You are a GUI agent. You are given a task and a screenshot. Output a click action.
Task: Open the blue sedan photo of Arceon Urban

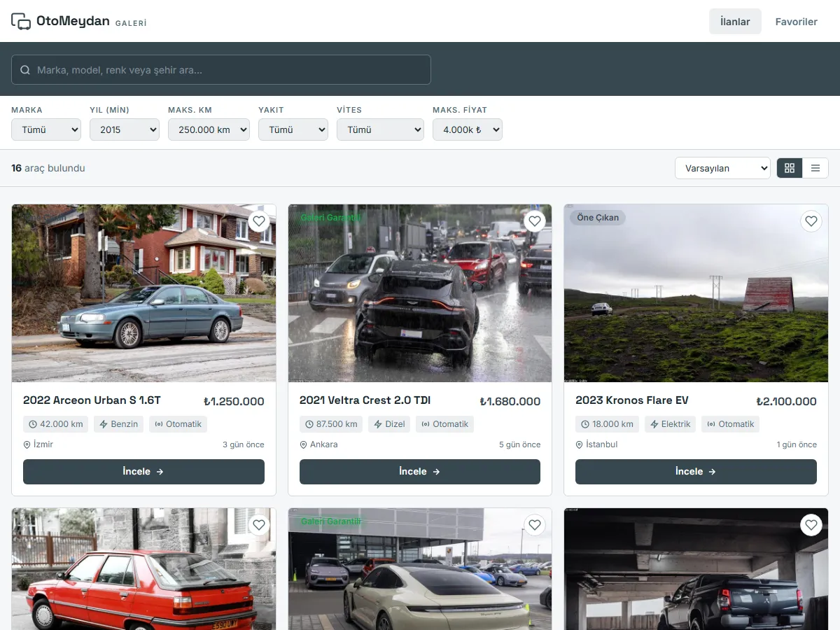pos(143,293)
